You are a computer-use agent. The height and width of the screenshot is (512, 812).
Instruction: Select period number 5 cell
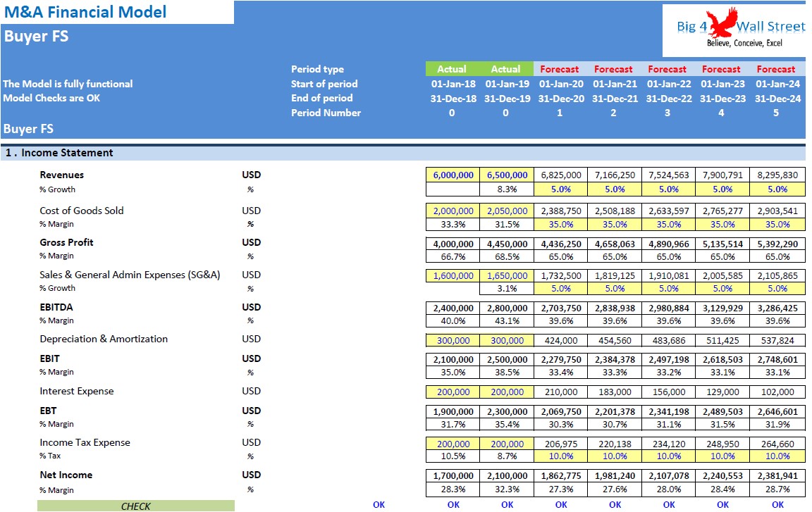[776, 112]
